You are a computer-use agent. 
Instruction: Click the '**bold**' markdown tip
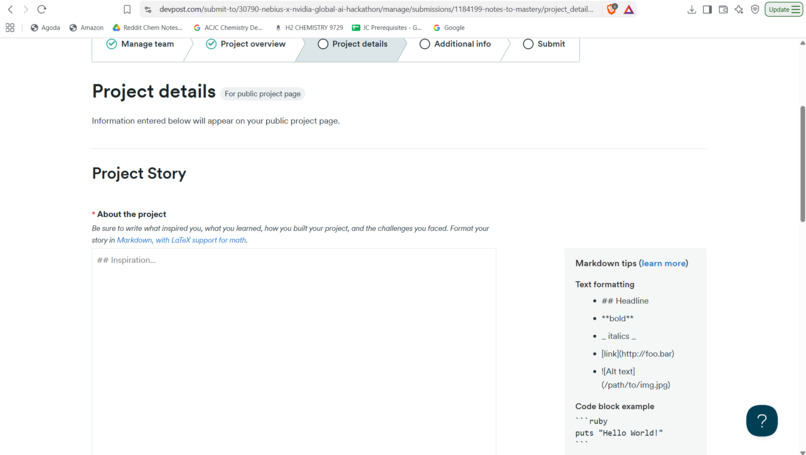point(617,318)
